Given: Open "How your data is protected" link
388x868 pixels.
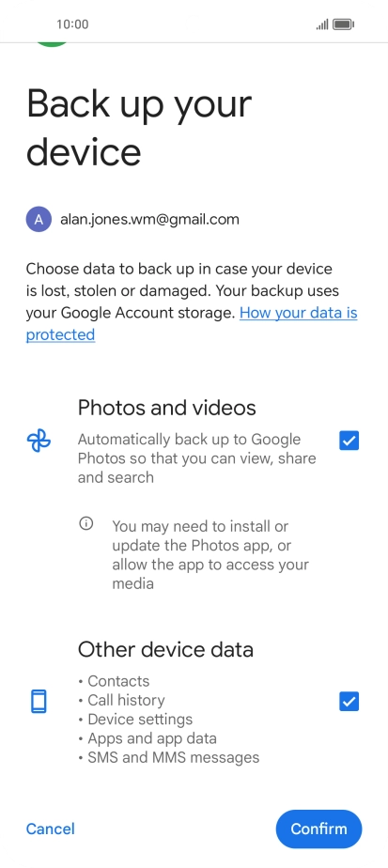Looking at the screenshot, I should point(192,324).
